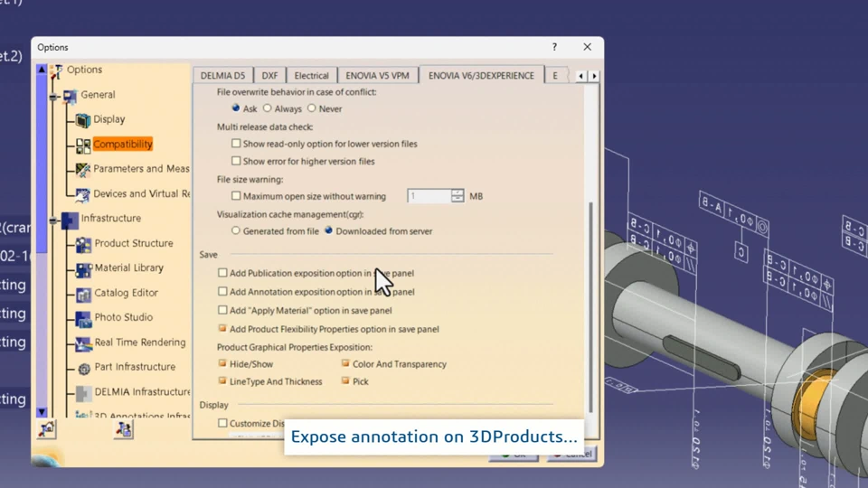The height and width of the screenshot is (488, 868).
Task: Select the General category icon
Action: click(71, 97)
